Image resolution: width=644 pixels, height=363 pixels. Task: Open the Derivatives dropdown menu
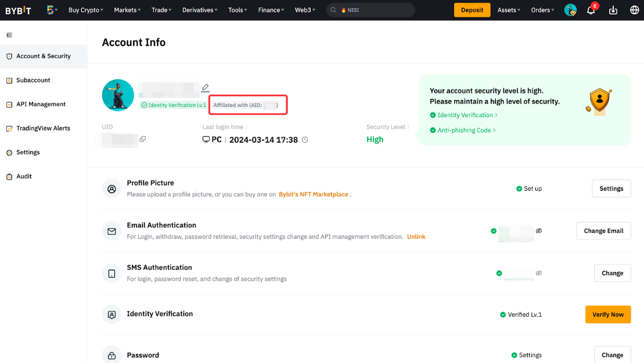point(200,10)
